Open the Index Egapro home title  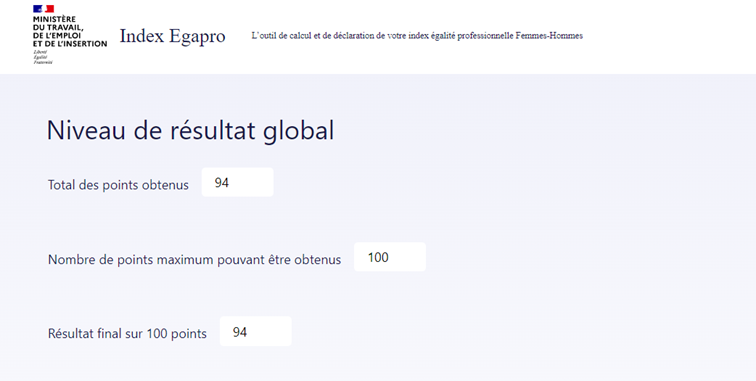pos(172,36)
